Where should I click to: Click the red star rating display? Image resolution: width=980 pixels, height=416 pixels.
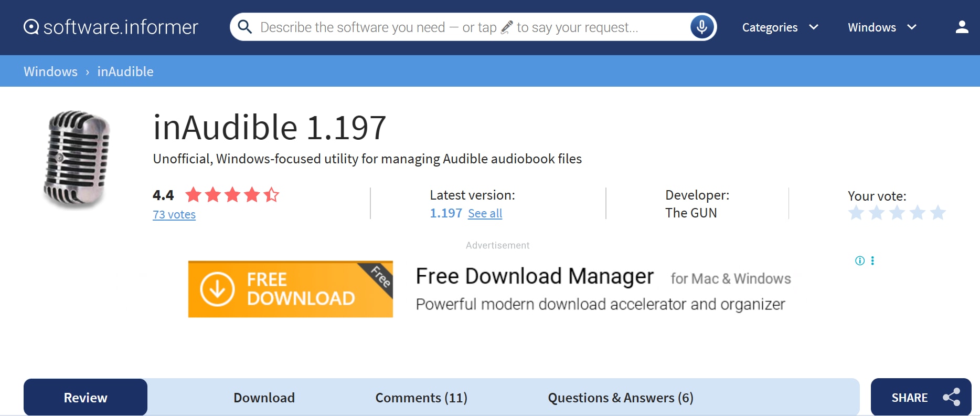[232, 195]
